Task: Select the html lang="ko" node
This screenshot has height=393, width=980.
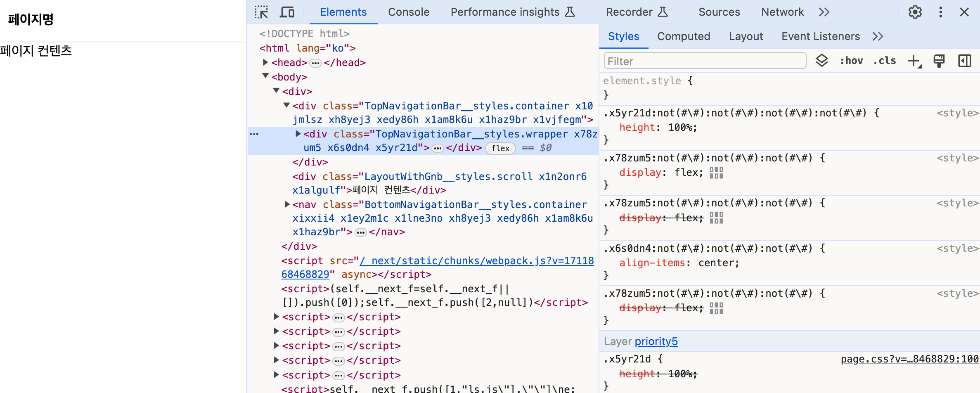Action: [x=308, y=48]
